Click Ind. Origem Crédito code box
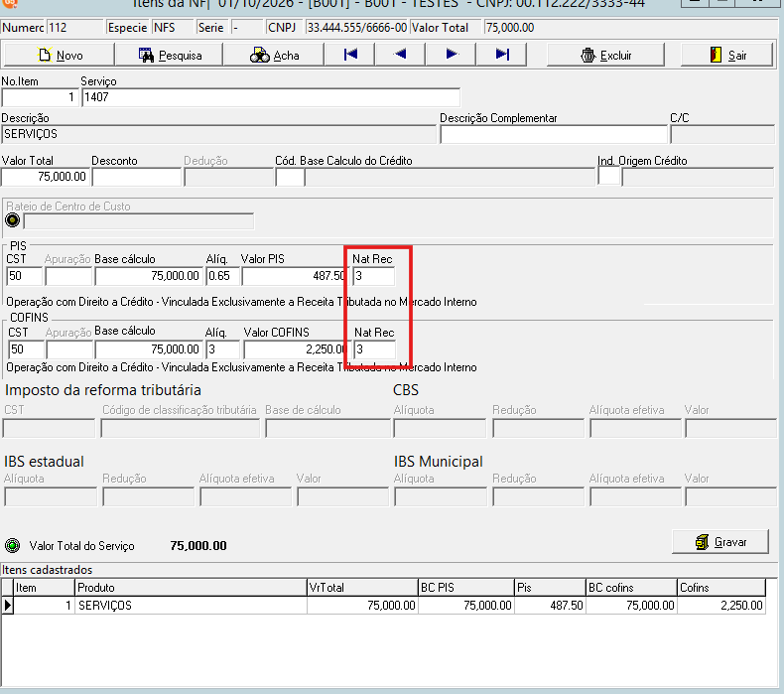The image size is (784, 694). tap(609, 177)
